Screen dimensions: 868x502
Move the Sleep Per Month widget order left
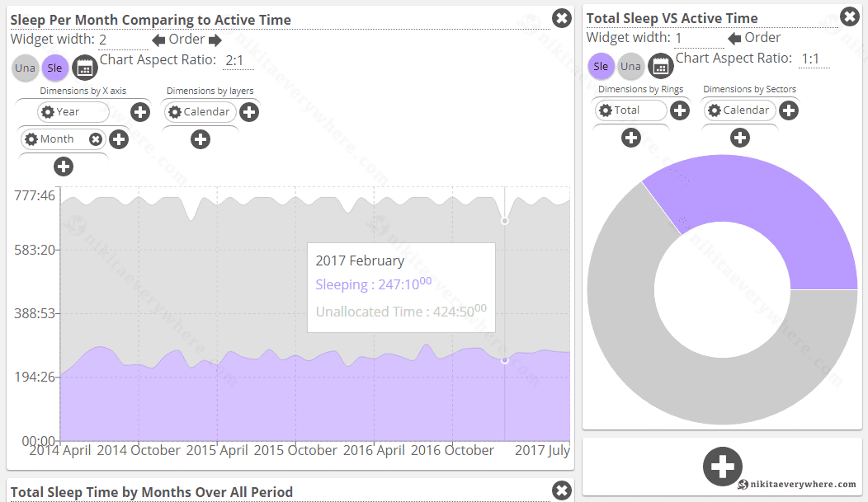[x=159, y=40]
